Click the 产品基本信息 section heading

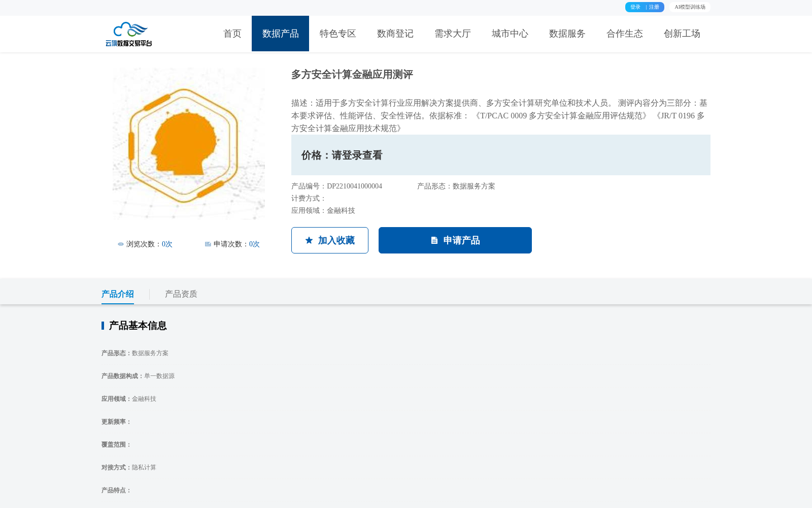138,326
